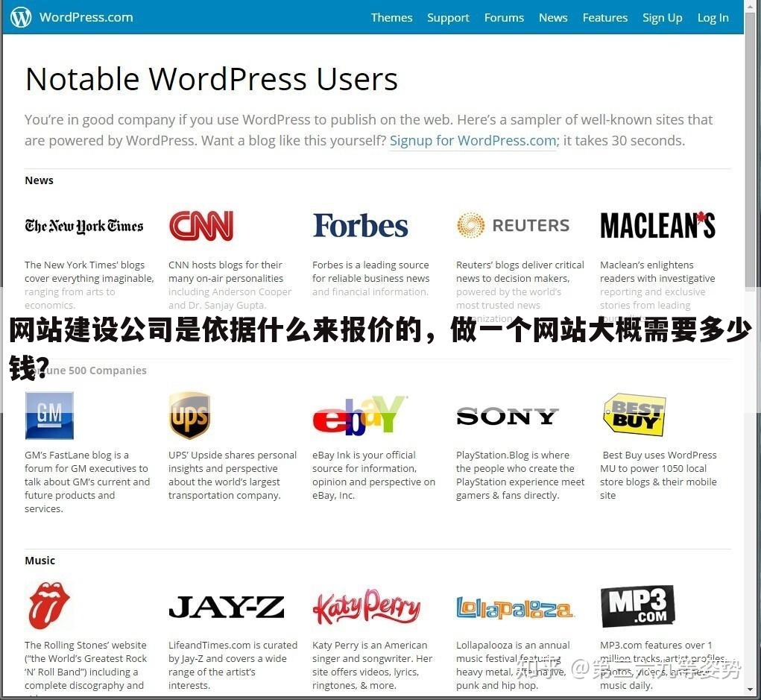Open the MP3.com logo
The height and width of the screenshot is (700, 761).
click(x=637, y=606)
